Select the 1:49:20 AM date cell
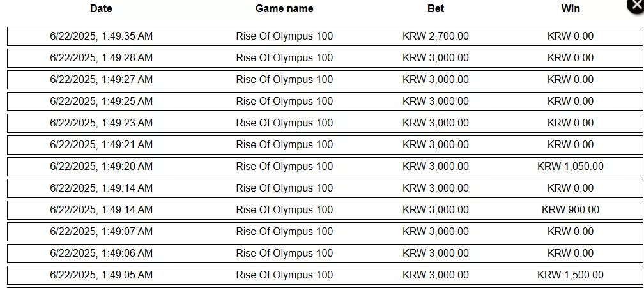644x288 pixels. coord(101,167)
